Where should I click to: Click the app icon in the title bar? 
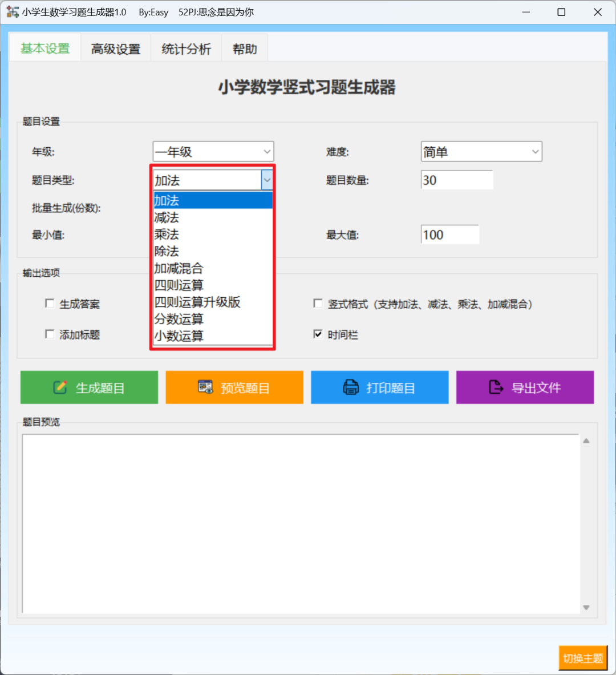[12, 11]
